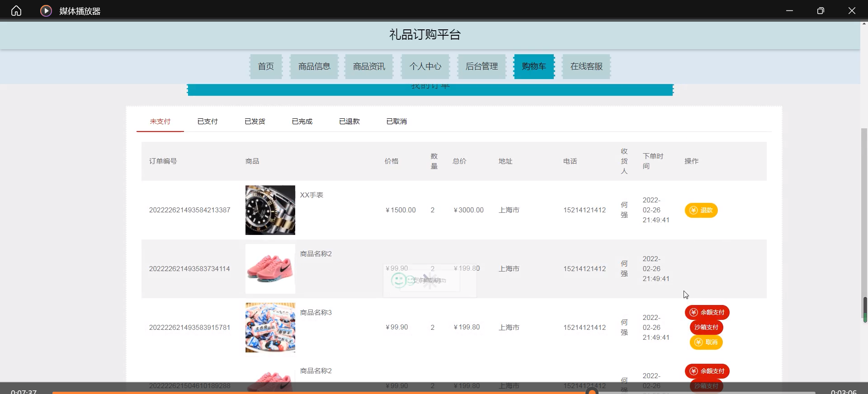Image resolution: width=868 pixels, height=394 pixels.
Task: Open the candy thumbnail for 商品名称3
Action: point(270,328)
